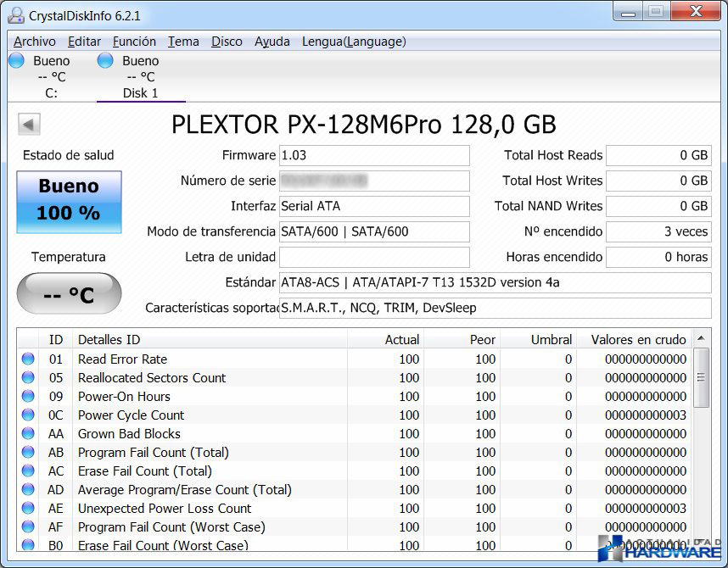Open the Función menu

point(134,42)
